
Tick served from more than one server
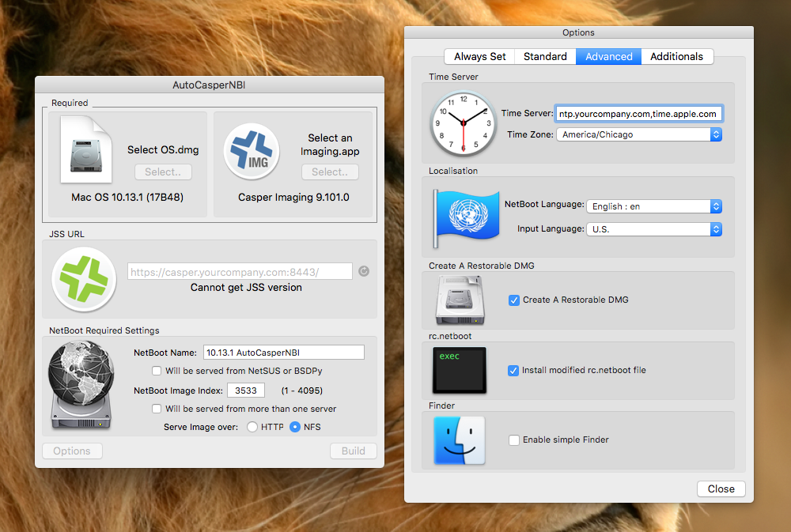tap(157, 409)
